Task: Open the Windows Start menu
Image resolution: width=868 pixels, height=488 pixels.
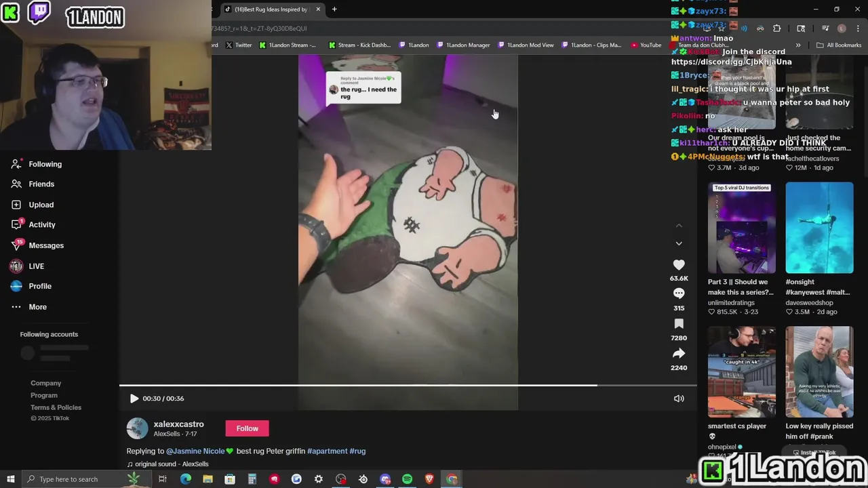Action: pyautogui.click(x=10, y=479)
